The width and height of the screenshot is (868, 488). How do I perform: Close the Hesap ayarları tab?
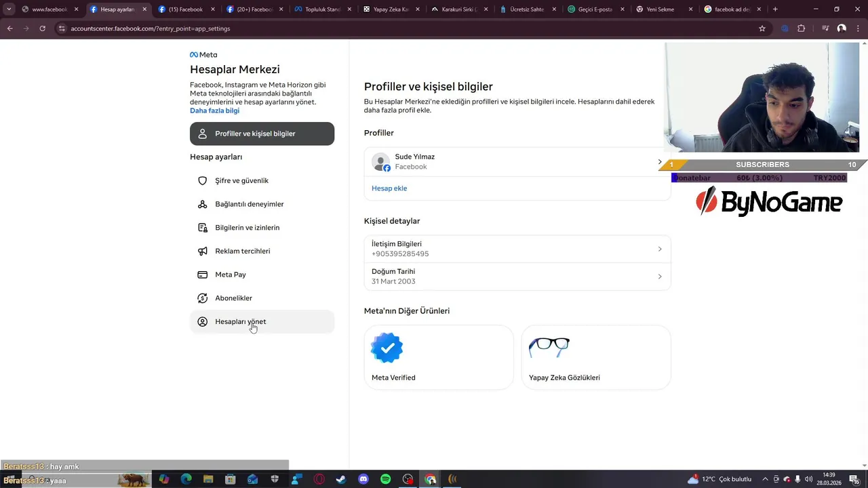(x=144, y=9)
